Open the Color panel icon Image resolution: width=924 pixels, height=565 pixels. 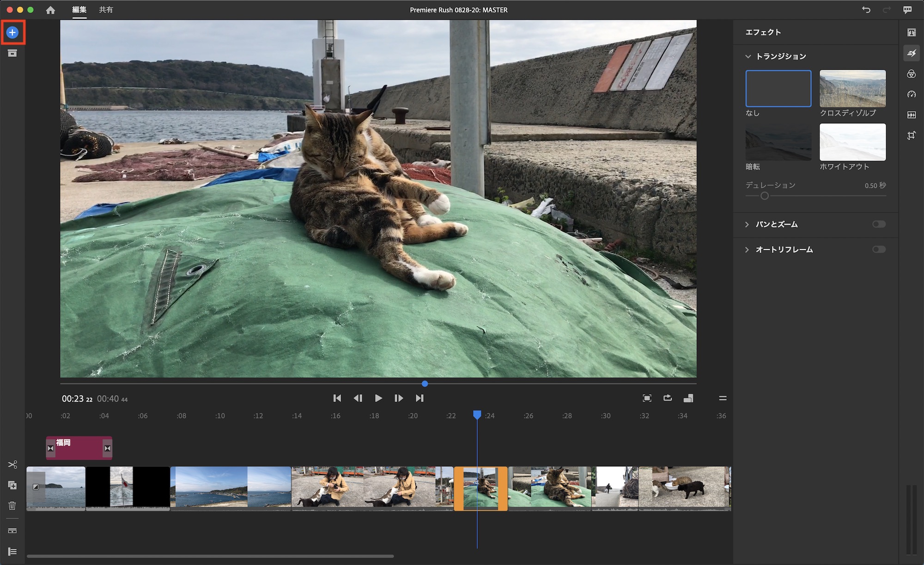(911, 74)
